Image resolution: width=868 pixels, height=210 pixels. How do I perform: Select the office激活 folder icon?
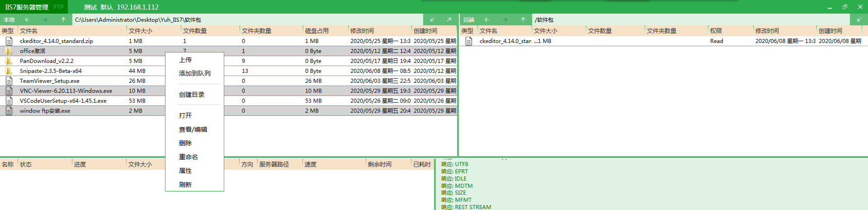click(9, 51)
